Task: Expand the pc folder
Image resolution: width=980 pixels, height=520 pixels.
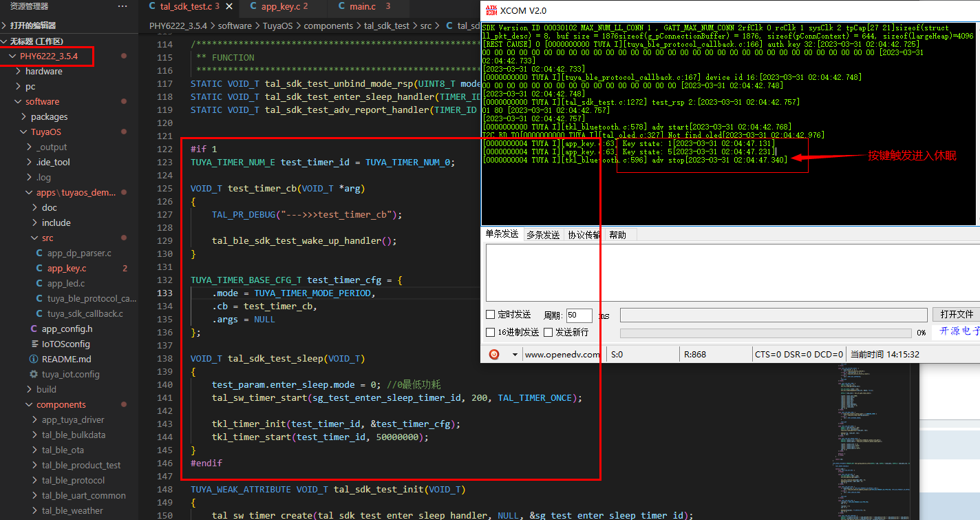Action: point(18,86)
